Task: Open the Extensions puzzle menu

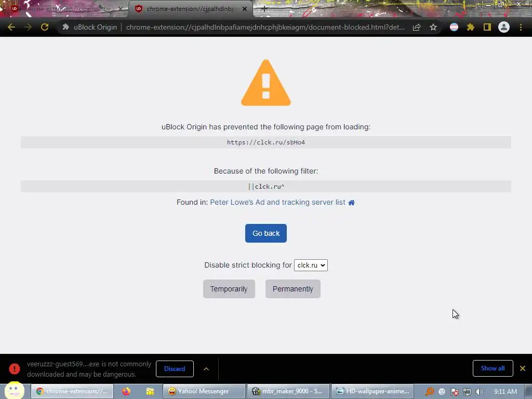Action: pyautogui.click(x=471, y=27)
